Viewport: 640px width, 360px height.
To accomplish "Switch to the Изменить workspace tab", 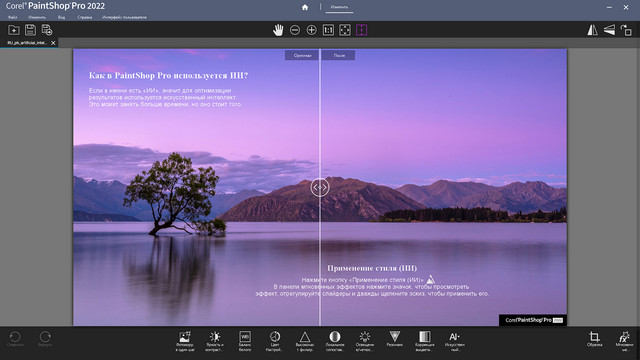I will click(x=339, y=7).
